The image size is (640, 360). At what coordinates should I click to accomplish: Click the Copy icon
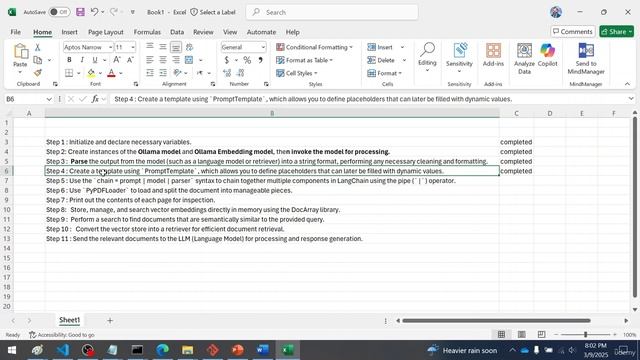[38, 60]
